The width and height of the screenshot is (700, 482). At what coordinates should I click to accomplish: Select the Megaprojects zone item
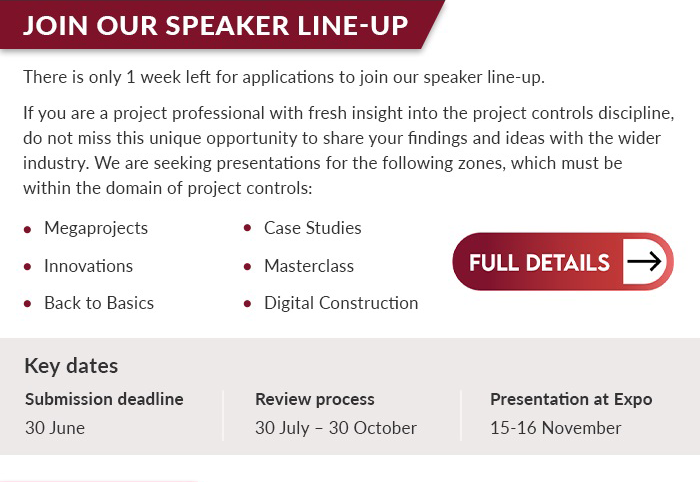(96, 228)
